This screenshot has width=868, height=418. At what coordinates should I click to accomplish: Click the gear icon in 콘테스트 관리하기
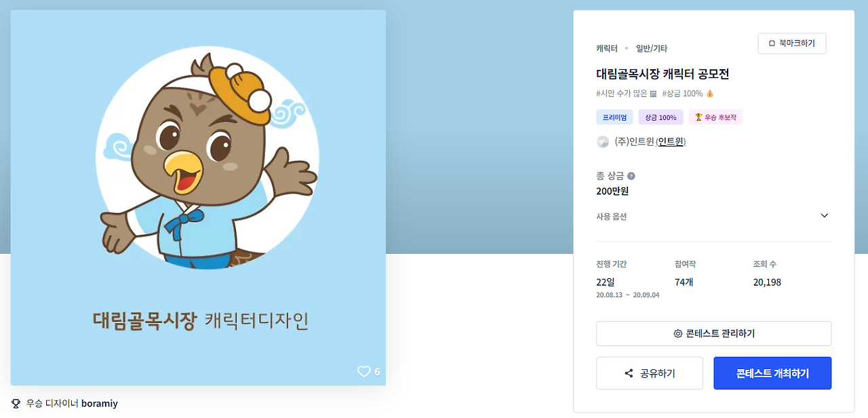click(x=677, y=334)
